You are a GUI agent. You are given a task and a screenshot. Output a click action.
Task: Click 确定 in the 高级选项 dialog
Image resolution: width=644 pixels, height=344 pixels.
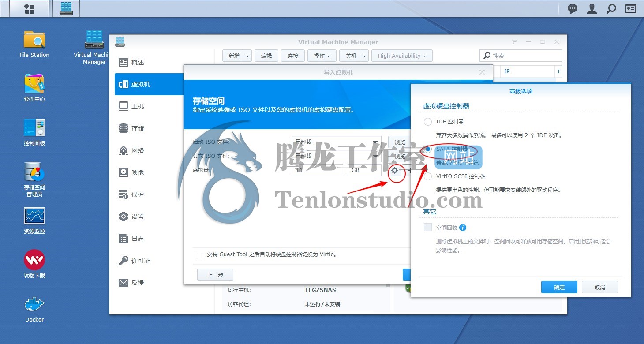tap(559, 287)
